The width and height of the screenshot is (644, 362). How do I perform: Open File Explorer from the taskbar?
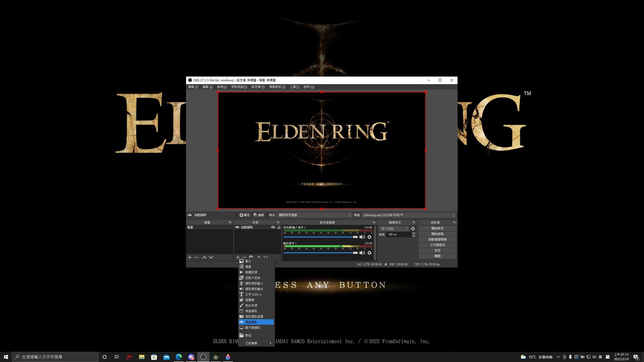(142, 357)
